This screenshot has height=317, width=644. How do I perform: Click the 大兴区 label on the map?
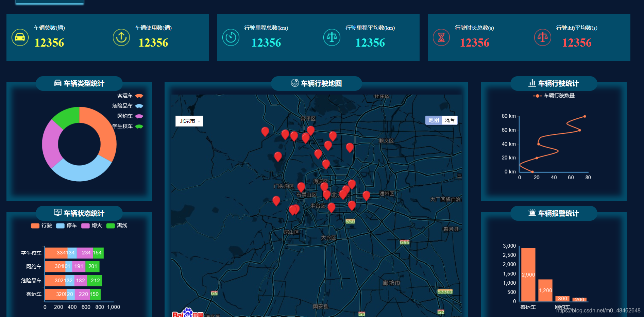pyautogui.click(x=328, y=238)
